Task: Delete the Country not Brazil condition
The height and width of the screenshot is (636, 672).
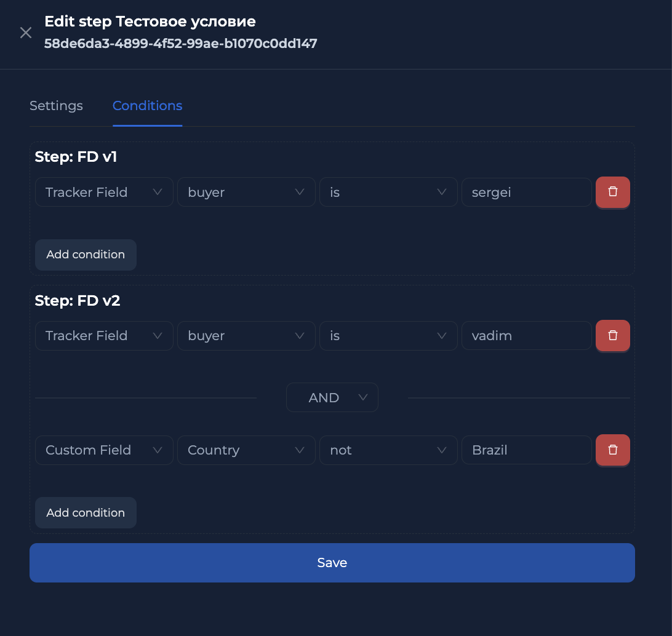Action: pos(612,450)
